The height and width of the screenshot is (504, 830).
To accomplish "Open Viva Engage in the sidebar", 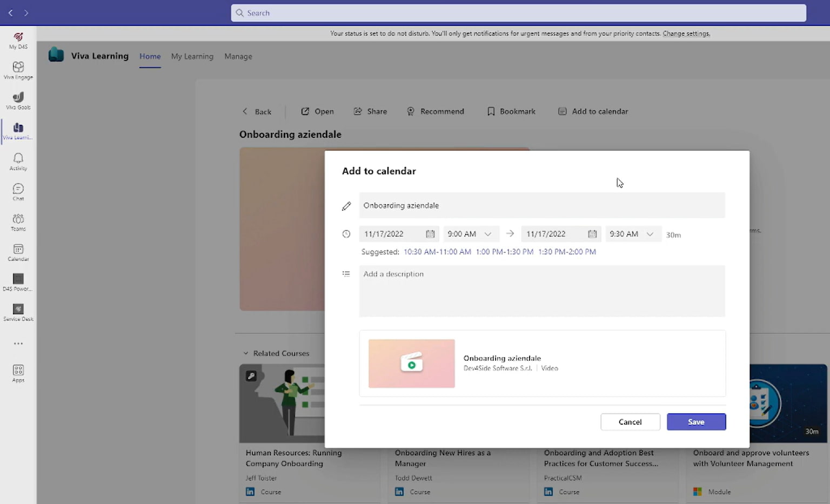I will pos(18,70).
